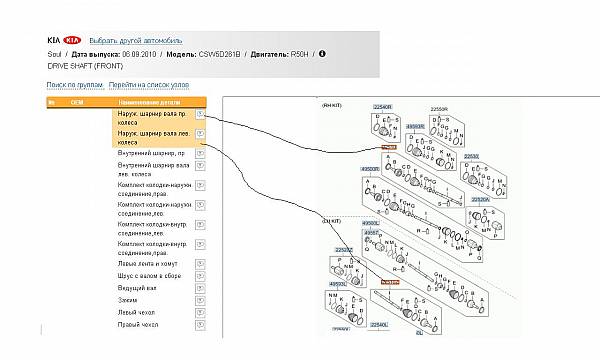
Task: Click note icon beside Правый чехол
Action: coord(200,325)
